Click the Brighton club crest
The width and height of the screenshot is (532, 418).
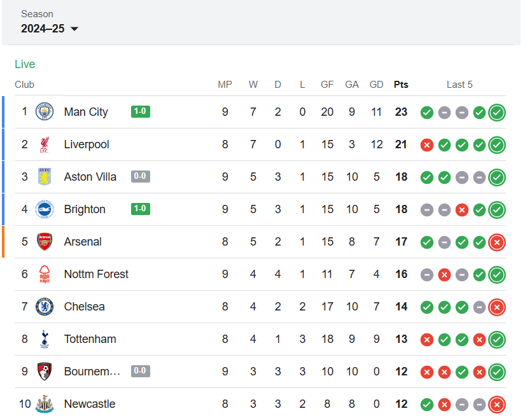click(x=45, y=209)
